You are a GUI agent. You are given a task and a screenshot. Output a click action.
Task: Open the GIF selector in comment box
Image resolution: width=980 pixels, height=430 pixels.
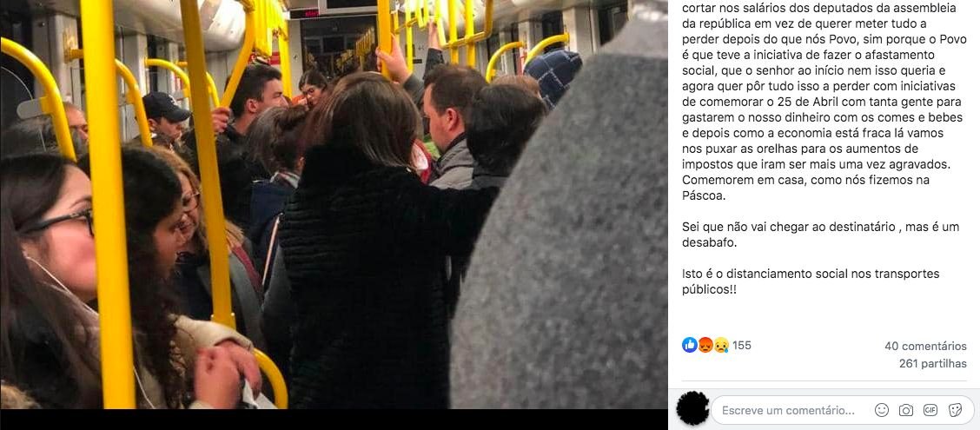(930, 410)
